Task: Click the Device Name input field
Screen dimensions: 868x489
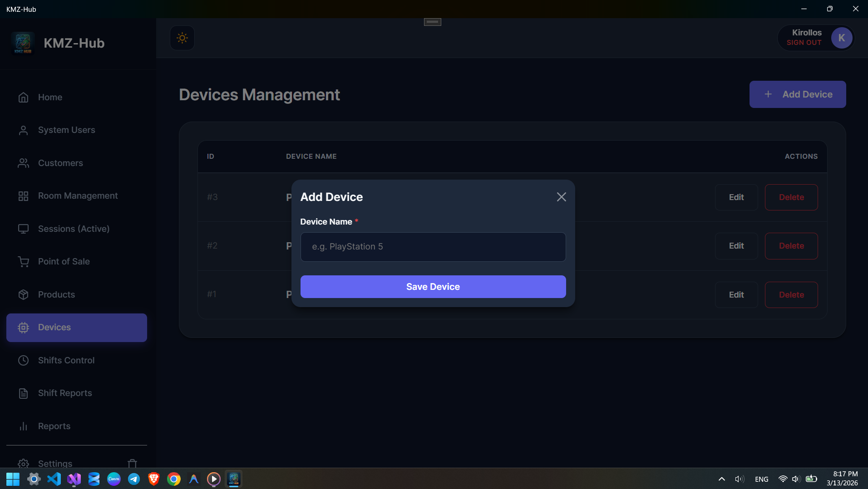Action: [x=433, y=247]
